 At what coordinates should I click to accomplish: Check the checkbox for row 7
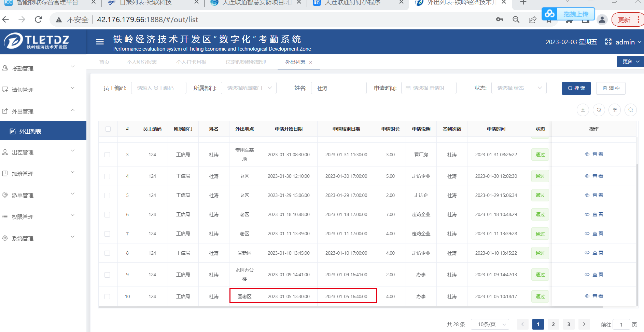[x=107, y=234]
